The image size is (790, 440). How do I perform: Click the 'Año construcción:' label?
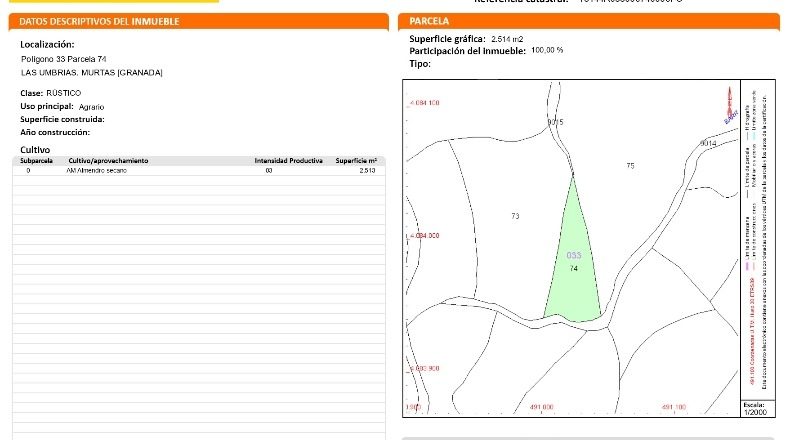point(55,133)
